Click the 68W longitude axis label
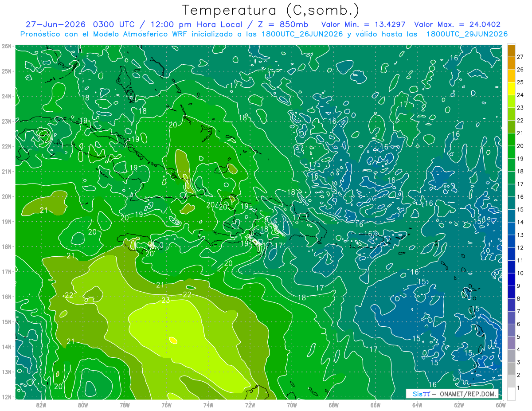The height and width of the screenshot is (411, 532). click(334, 405)
